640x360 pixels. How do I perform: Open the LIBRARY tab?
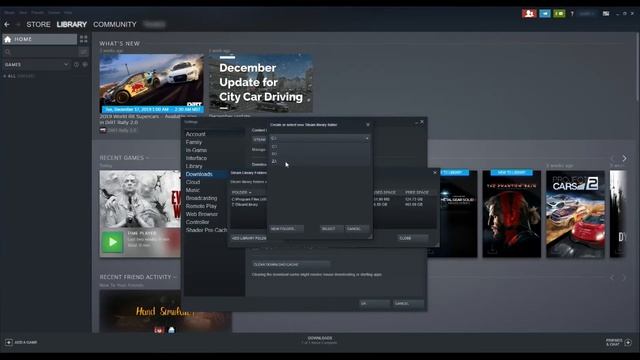(72, 24)
